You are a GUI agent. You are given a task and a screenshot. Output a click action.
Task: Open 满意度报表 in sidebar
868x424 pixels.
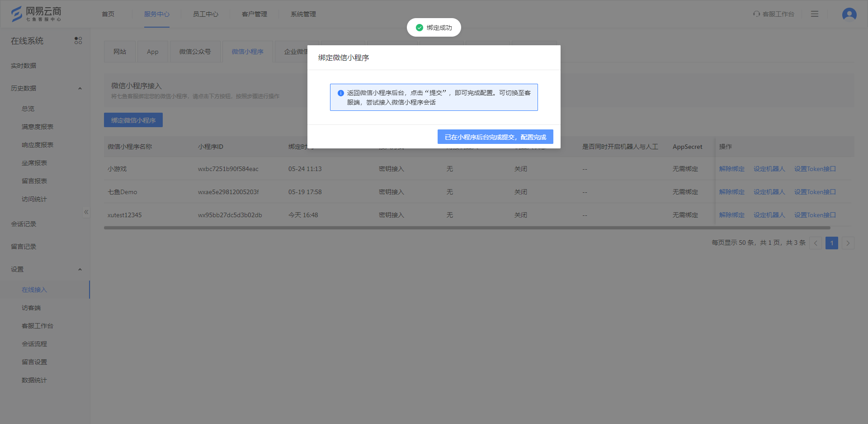point(38,127)
